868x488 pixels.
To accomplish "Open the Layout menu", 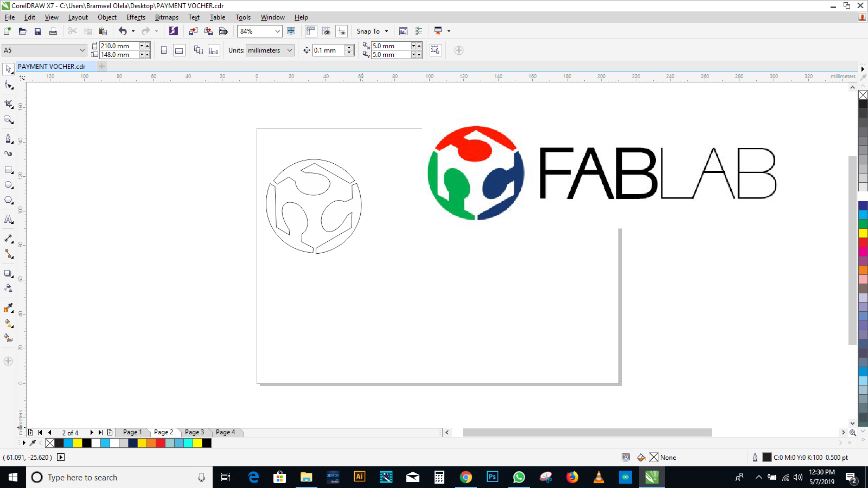I will (x=78, y=17).
